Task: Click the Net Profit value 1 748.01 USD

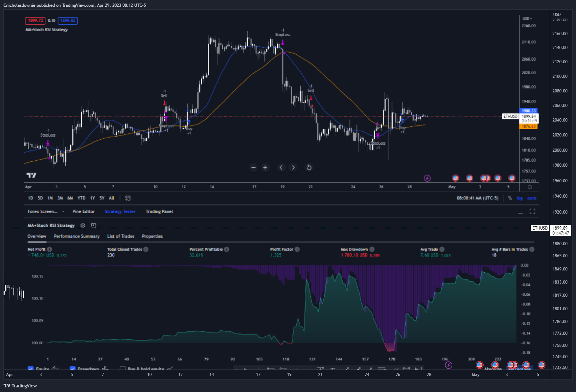Action: point(41,255)
